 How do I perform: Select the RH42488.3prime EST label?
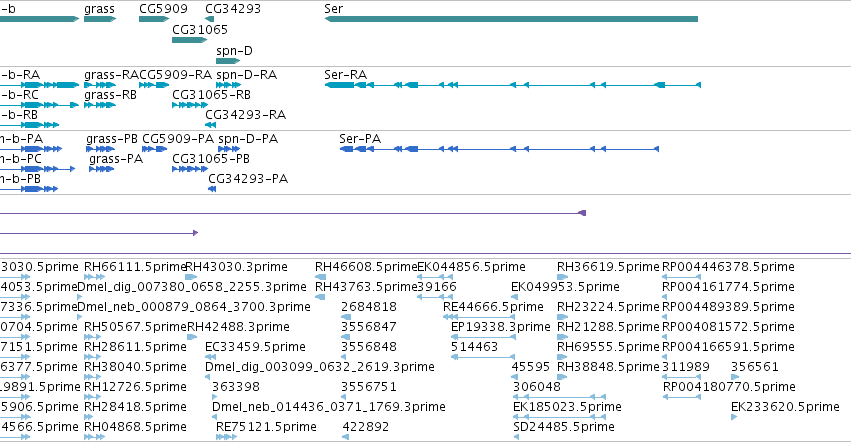(238, 326)
